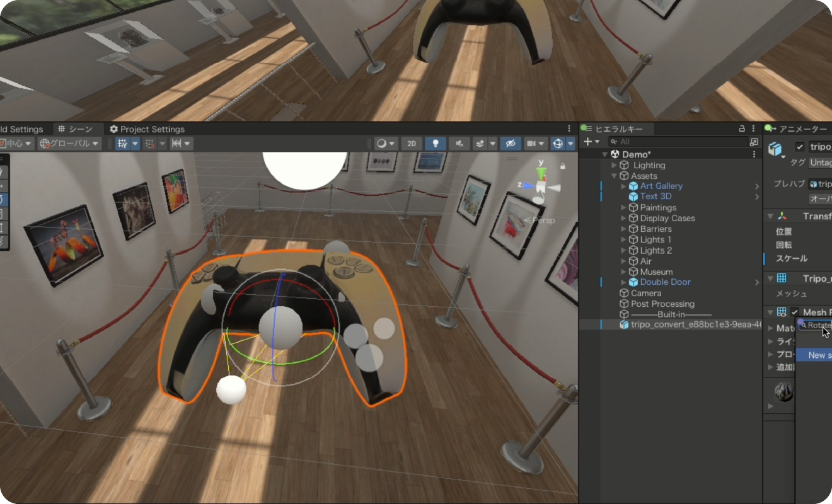Viewport: 832px width, 504px height.
Task: Open the draw mode shading dropdown
Action: 385,144
